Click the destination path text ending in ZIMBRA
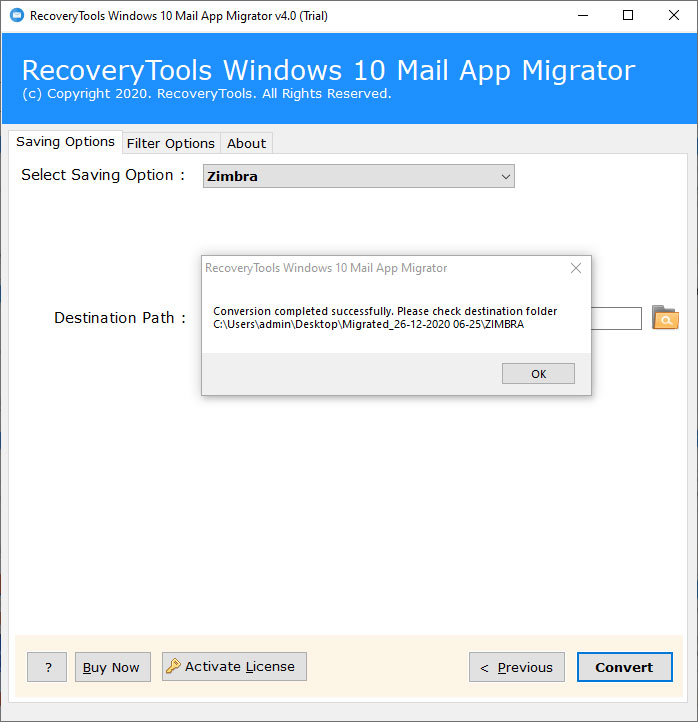Viewport: 698px width, 722px height. coord(368,324)
